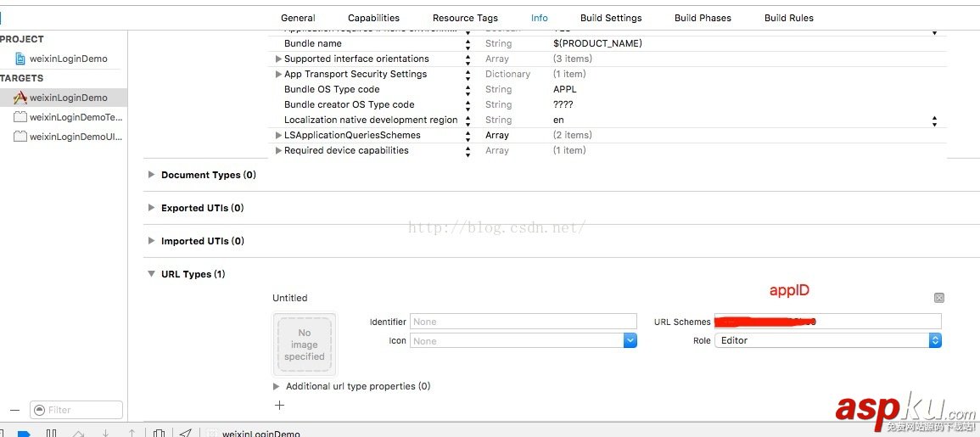
Task: Select the Bundle OS Type code key
Action: pyautogui.click(x=332, y=89)
